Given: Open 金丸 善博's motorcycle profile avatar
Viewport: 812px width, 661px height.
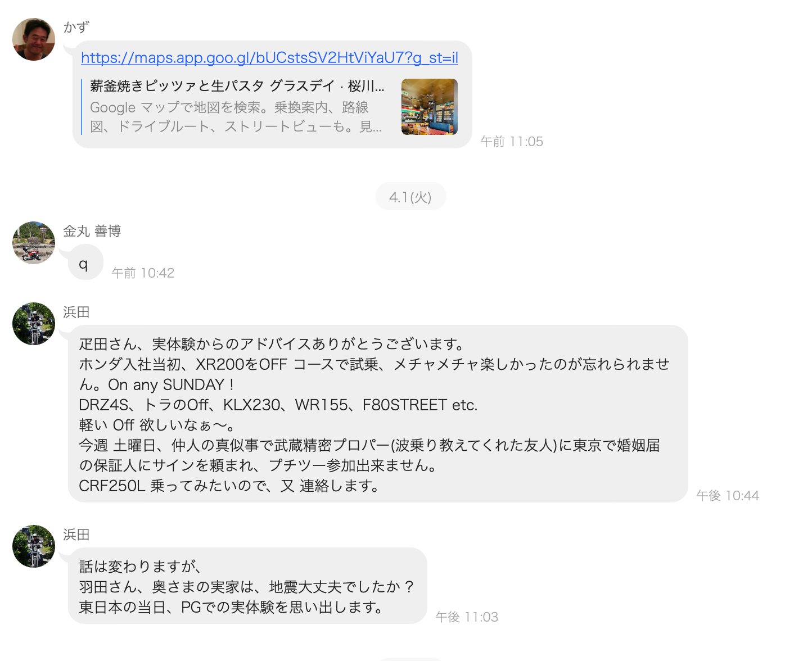Looking at the screenshot, I should (34, 243).
